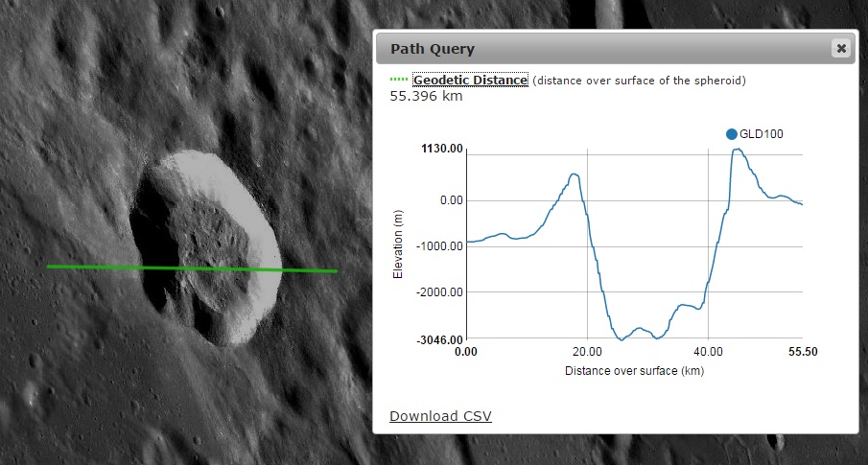The height and width of the screenshot is (465, 868).
Task: Download the CSV file
Action: click(440, 415)
